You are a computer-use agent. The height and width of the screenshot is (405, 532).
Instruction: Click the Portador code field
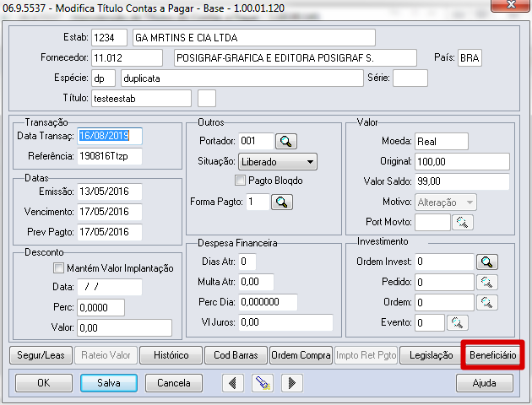(x=256, y=141)
